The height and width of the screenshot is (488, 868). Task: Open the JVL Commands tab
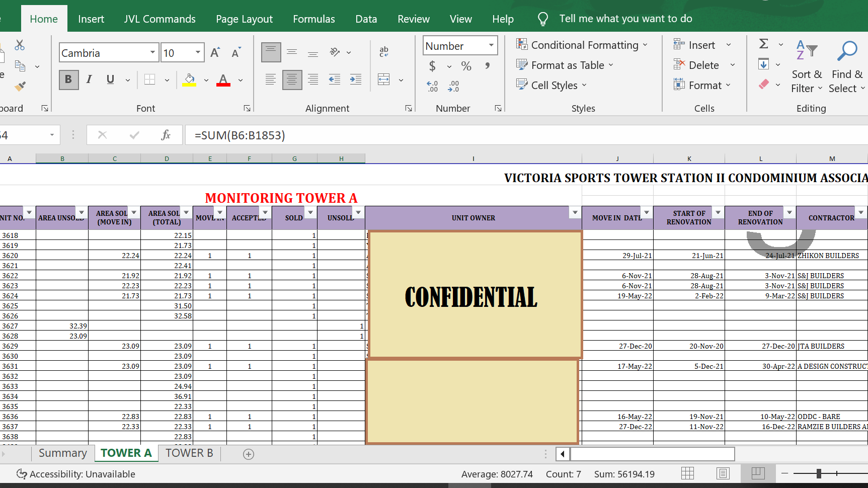160,19
